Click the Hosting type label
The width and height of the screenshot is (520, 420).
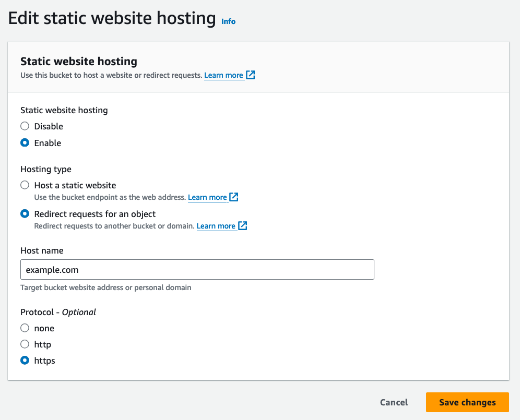(x=46, y=169)
